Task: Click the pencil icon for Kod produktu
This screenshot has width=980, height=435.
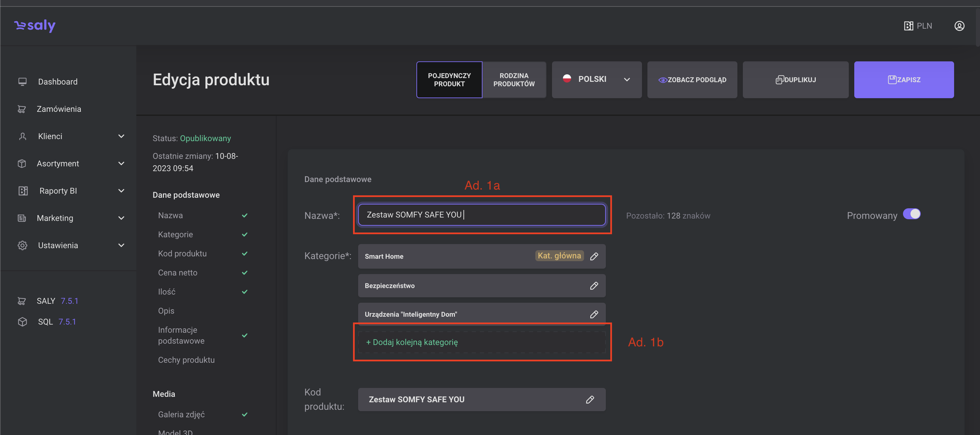Action: click(x=590, y=400)
